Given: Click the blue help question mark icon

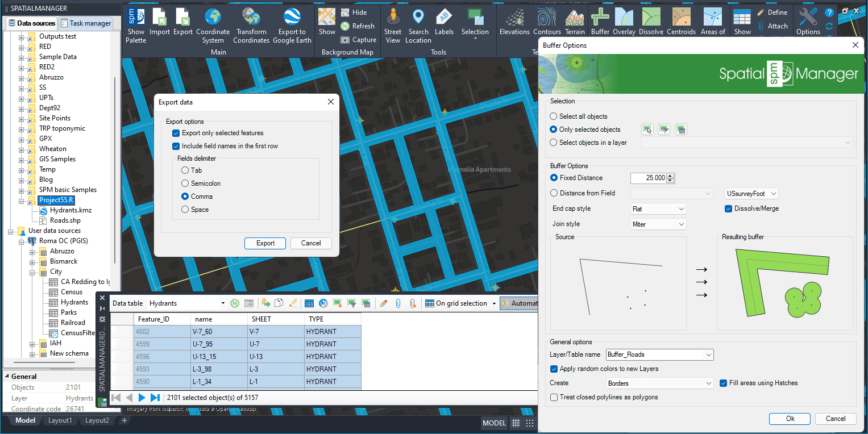Looking at the screenshot, I should click(829, 12).
